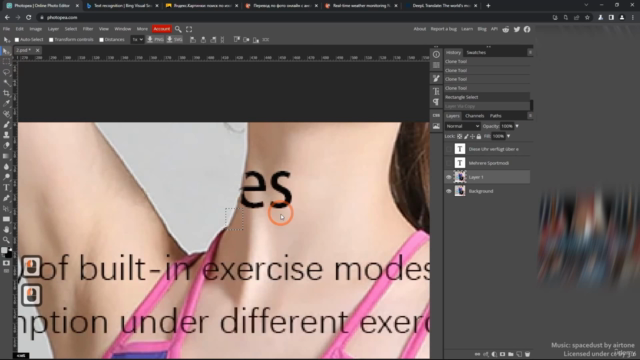Viewport: 640px width, 360px height.
Task: Select the Spot Healing Brush tool
Action: (6, 114)
